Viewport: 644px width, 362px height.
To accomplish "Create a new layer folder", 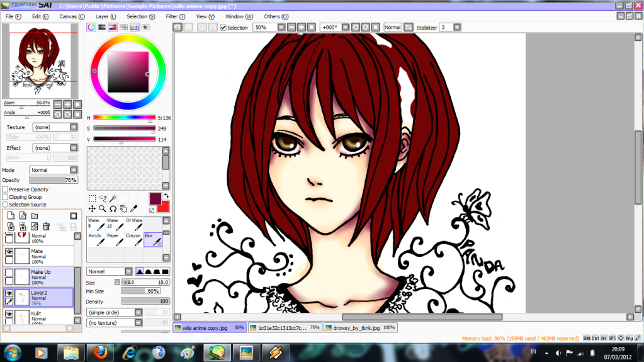I will [x=34, y=216].
